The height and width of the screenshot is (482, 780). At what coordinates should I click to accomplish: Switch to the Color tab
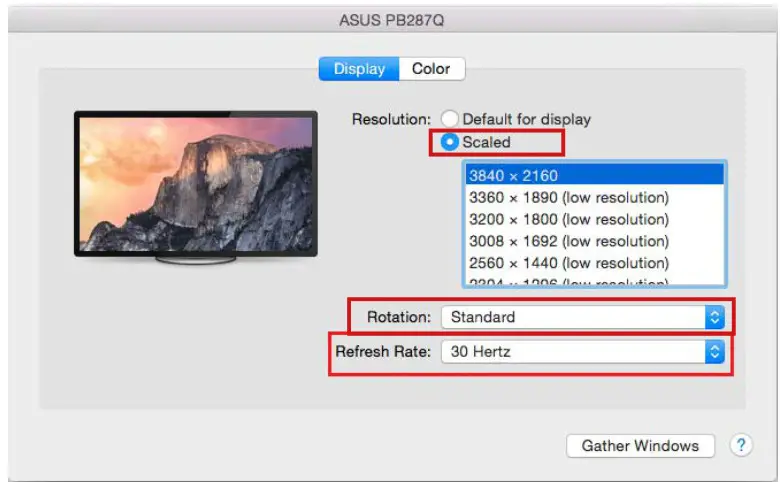[x=431, y=69]
